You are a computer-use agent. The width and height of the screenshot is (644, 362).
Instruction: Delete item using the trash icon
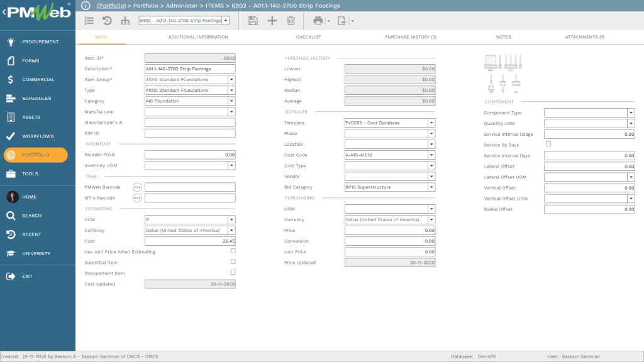[291, 21]
